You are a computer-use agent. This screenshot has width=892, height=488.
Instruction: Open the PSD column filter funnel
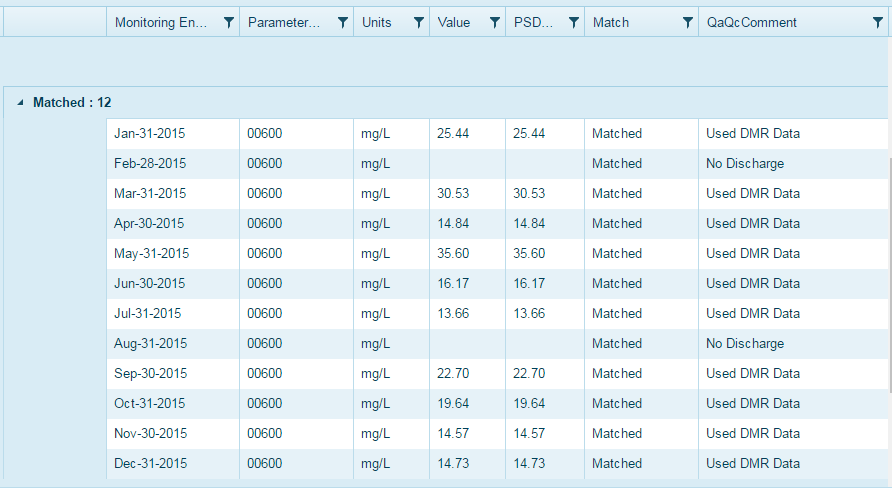pyautogui.click(x=574, y=22)
